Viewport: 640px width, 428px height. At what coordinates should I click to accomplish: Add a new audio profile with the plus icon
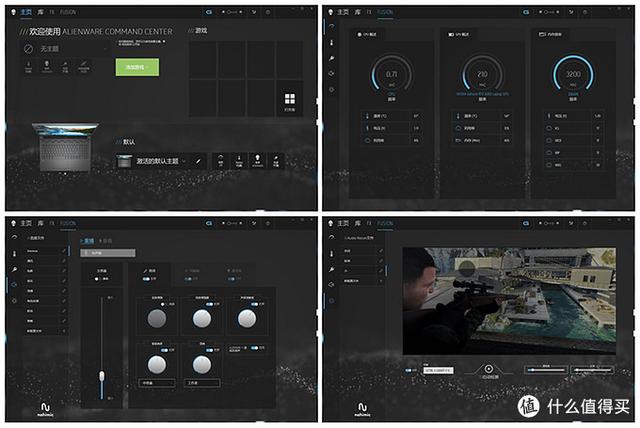[64, 331]
